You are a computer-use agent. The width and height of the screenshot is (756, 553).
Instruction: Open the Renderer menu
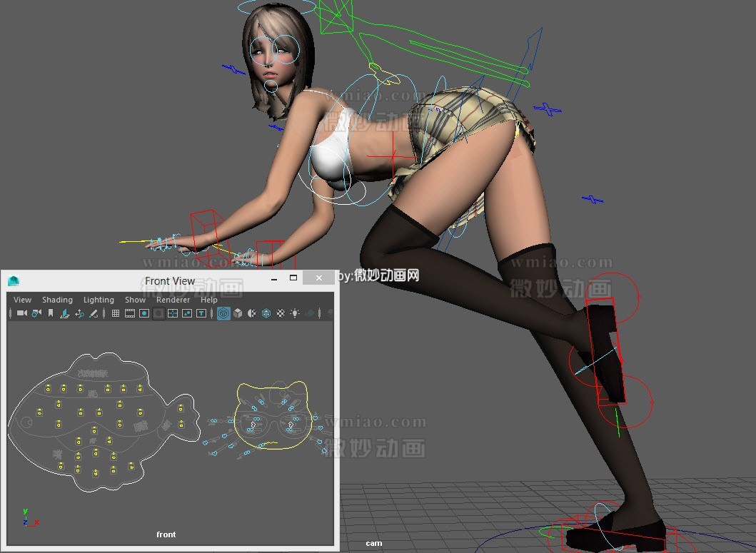click(173, 300)
